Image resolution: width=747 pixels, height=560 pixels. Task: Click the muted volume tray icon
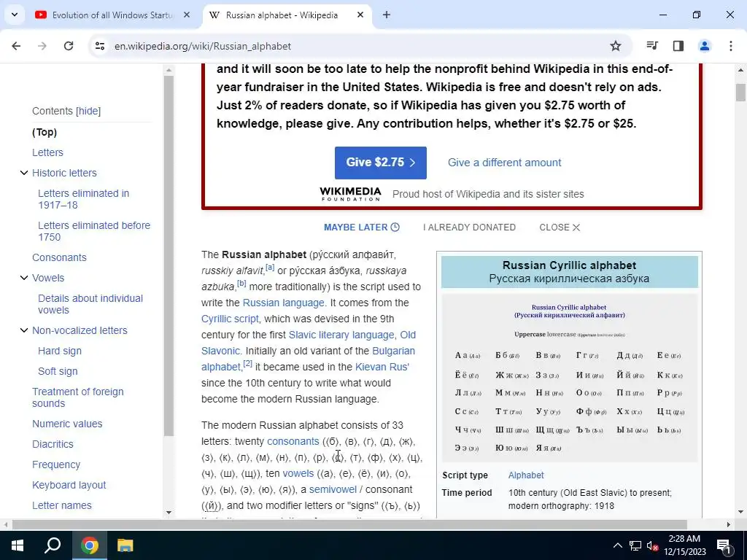click(x=653, y=545)
